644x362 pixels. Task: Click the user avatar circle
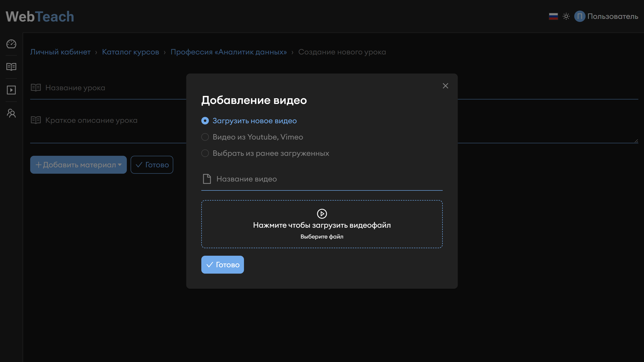click(x=579, y=16)
